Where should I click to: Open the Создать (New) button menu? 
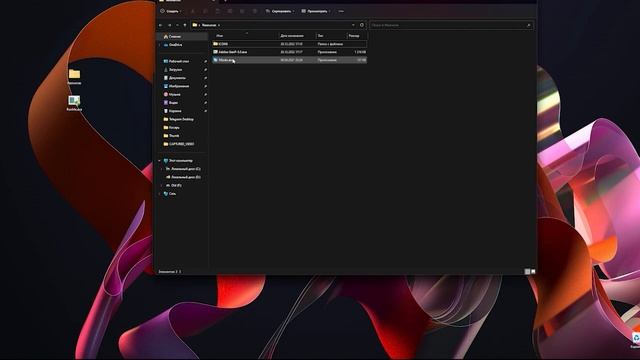(170, 11)
